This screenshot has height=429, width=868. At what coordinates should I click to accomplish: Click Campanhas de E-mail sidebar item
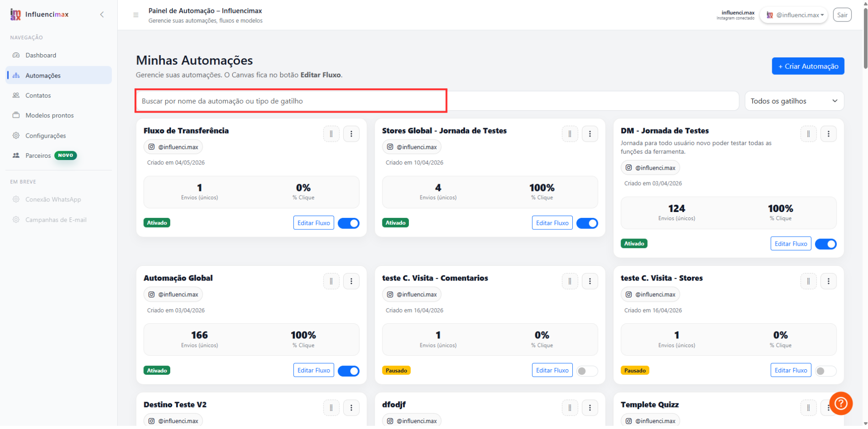point(58,220)
